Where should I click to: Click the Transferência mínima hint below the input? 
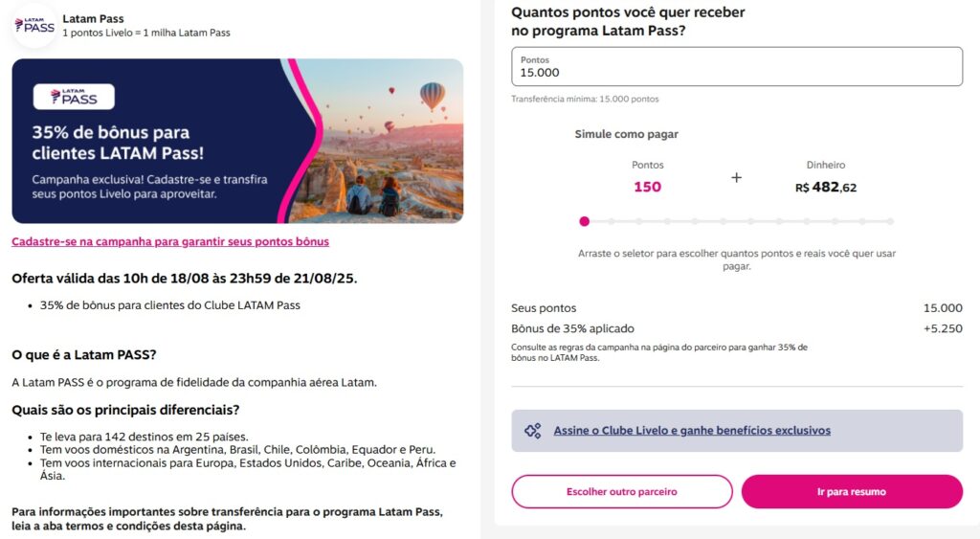[x=585, y=99]
